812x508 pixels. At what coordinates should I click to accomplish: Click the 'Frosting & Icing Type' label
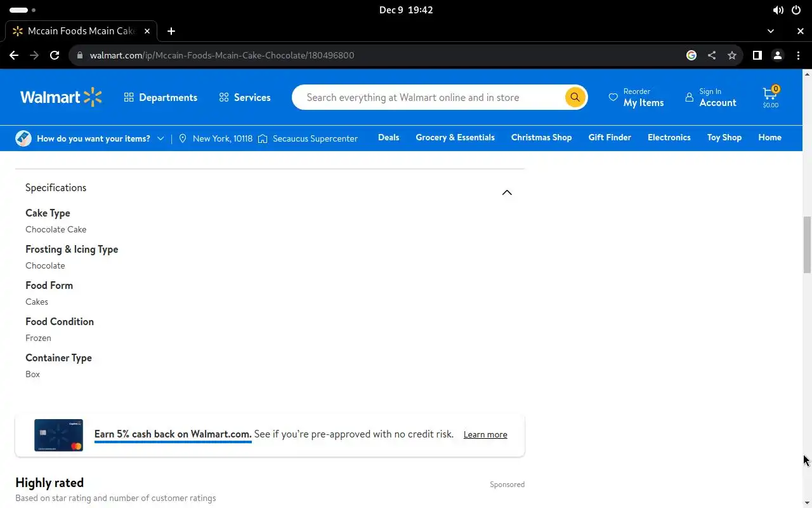tap(72, 249)
